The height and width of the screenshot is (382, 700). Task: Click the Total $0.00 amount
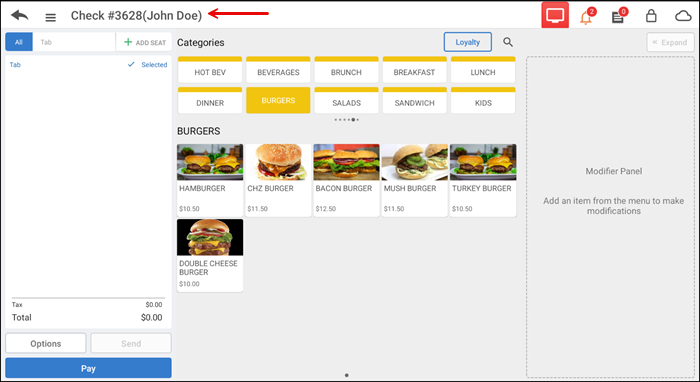point(151,318)
